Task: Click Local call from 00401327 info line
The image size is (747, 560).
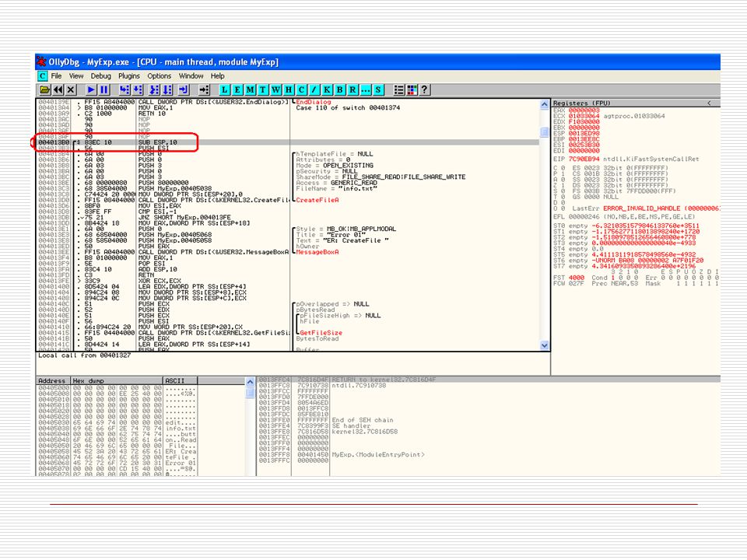Action: tap(84, 355)
